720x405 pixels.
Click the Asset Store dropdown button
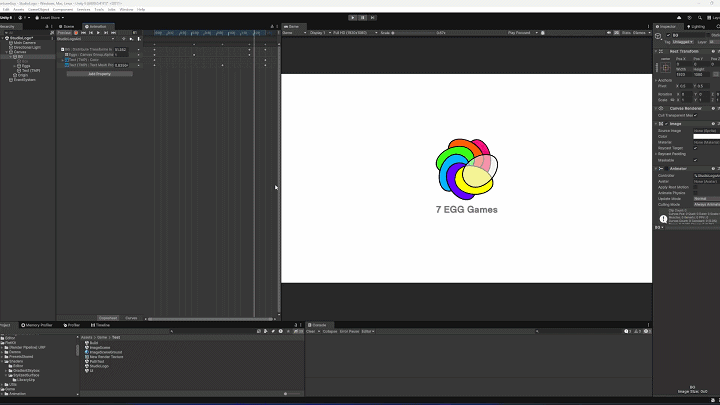click(50, 17)
